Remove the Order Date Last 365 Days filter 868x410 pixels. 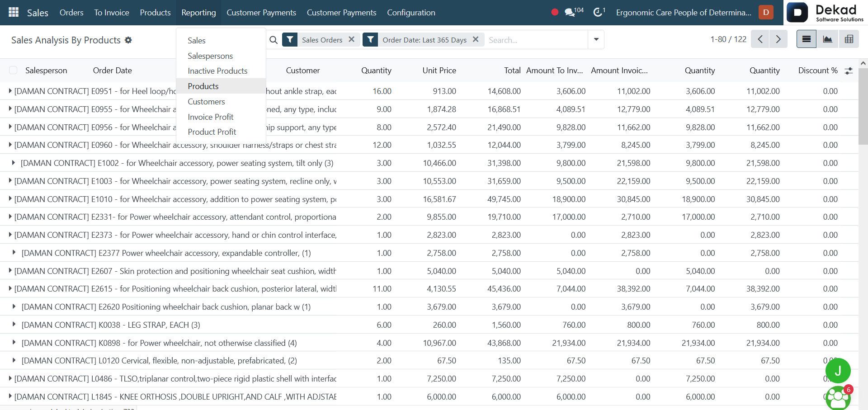476,39
